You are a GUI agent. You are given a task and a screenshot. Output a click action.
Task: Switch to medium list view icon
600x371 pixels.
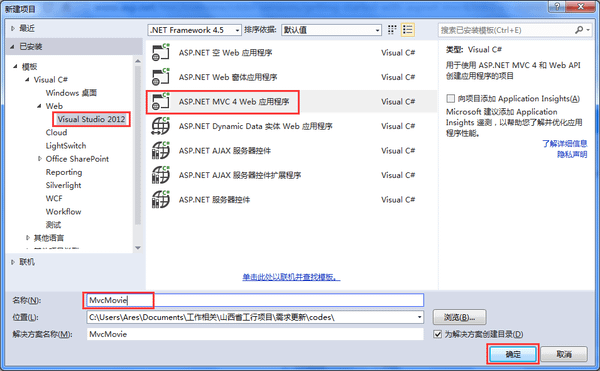pos(408,30)
